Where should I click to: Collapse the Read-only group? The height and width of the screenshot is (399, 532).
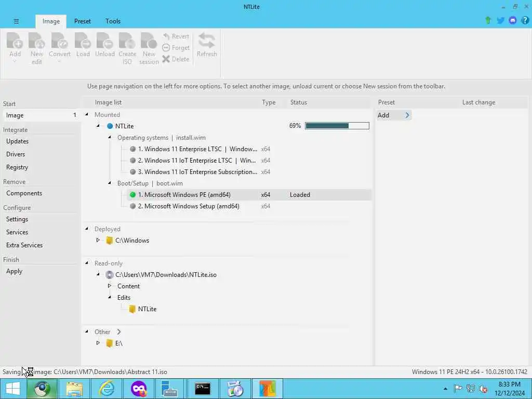click(x=87, y=263)
